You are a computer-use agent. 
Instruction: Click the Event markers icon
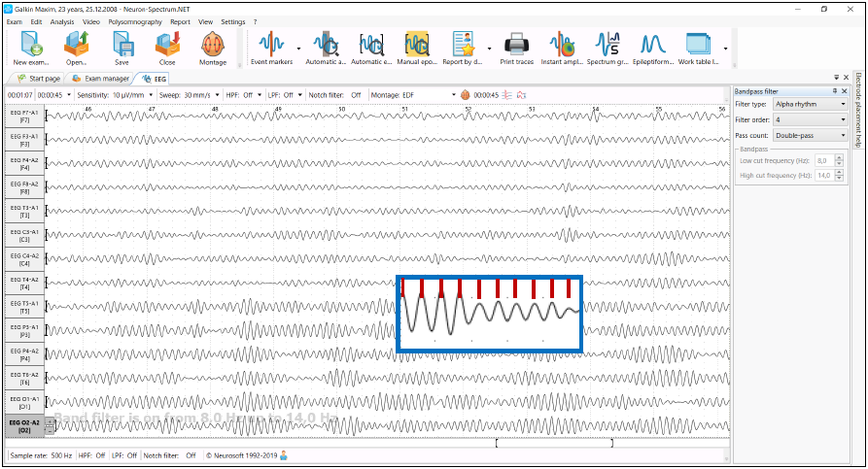(271, 45)
